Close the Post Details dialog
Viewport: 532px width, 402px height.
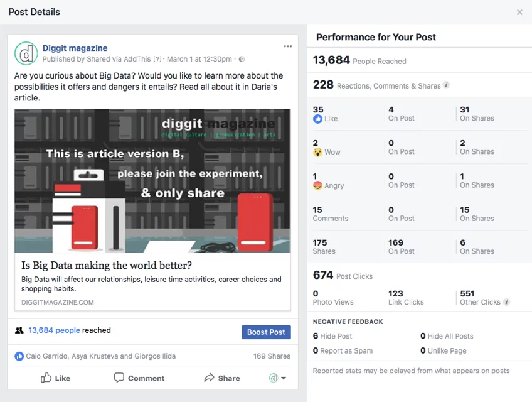pyautogui.click(x=519, y=13)
